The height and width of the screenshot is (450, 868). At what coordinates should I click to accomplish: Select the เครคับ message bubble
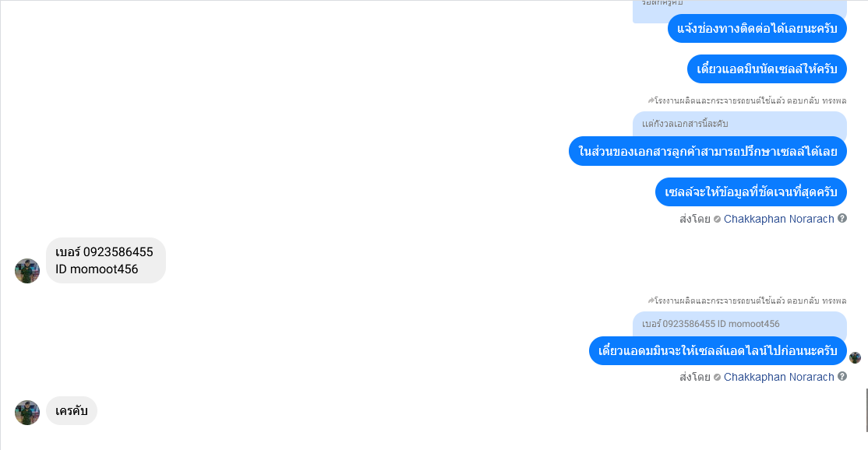click(x=72, y=411)
